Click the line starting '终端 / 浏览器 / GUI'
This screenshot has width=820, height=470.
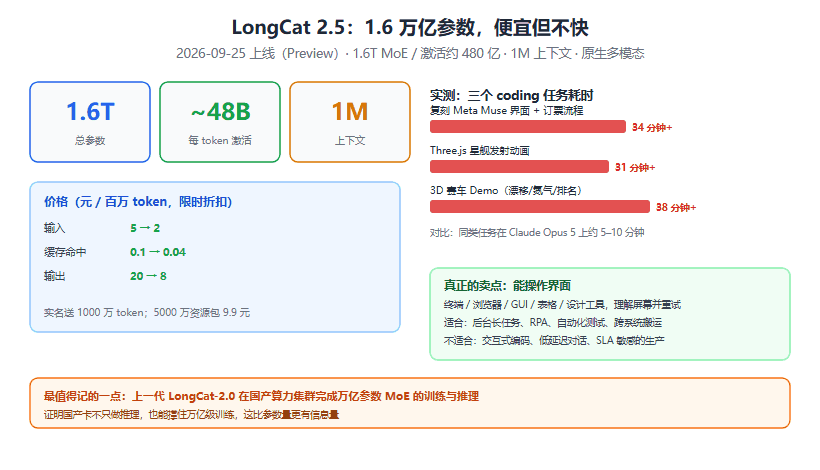[562, 305]
